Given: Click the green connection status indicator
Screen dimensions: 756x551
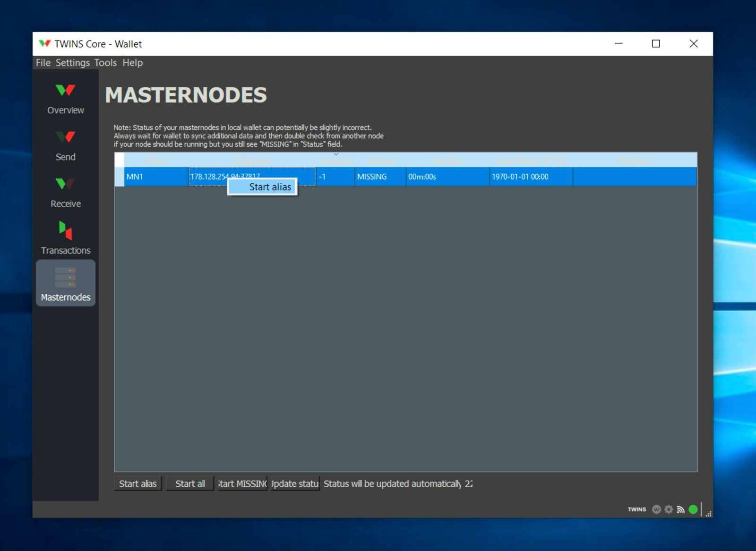Looking at the screenshot, I should click(x=693, y=509).
